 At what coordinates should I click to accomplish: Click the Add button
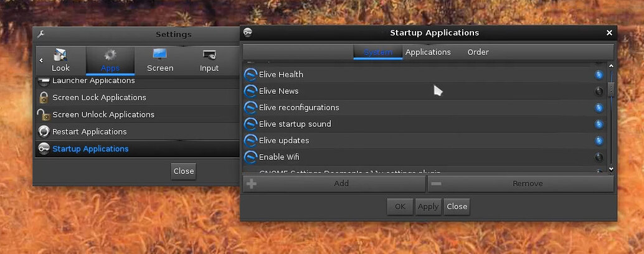334,184
